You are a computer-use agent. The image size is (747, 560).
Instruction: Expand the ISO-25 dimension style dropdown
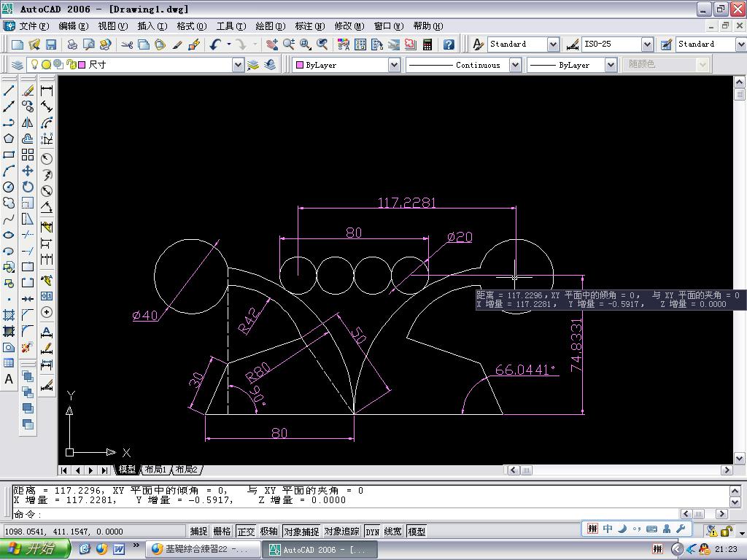[647, 44]
